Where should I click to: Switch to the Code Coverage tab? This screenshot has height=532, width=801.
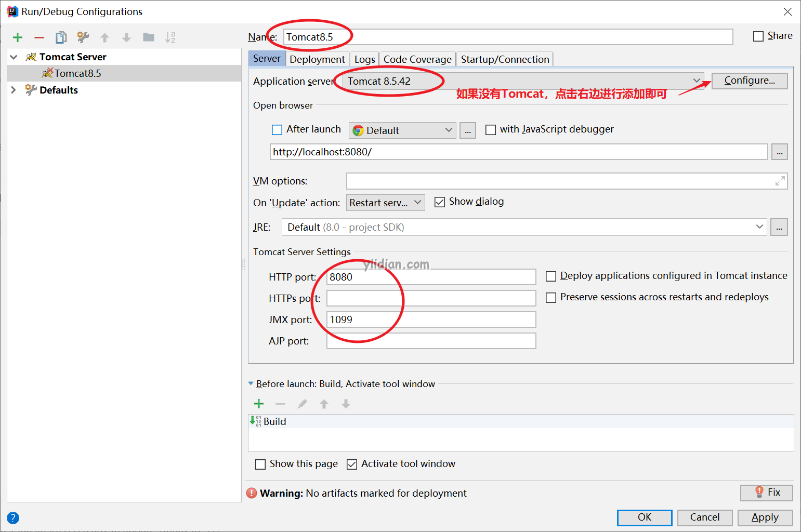pyautogui.click(x=417, y=59)
